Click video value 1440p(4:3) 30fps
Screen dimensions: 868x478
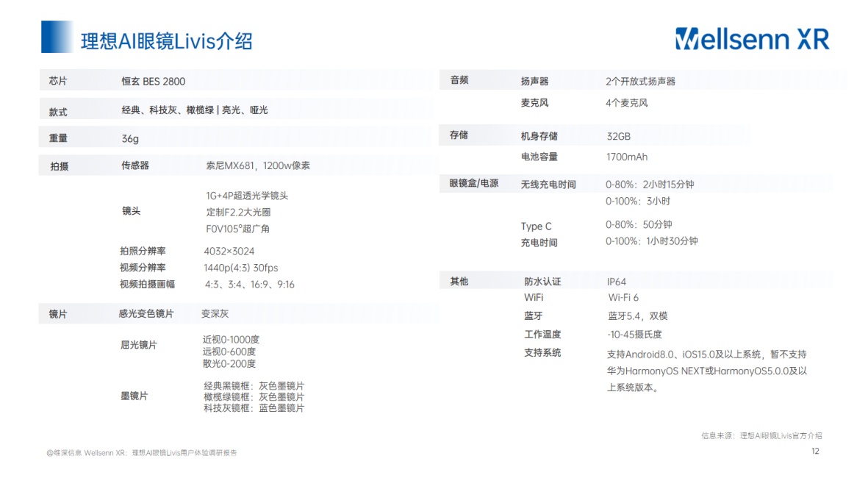tap(241, 268)
